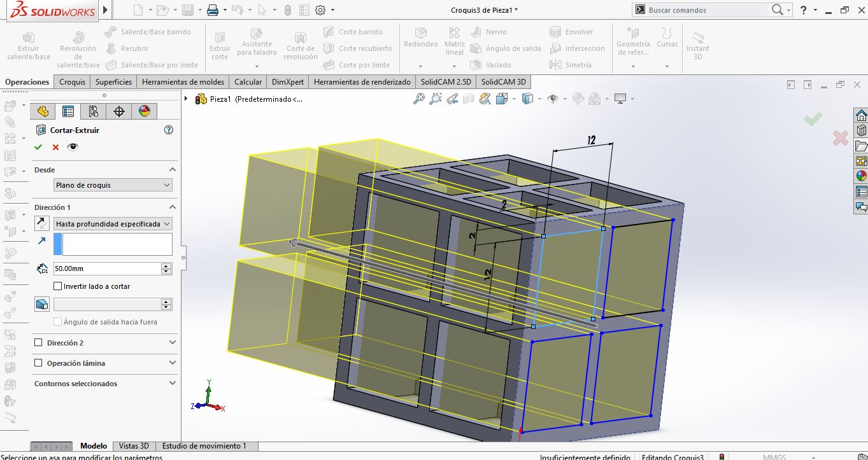Open the Options gear icon

320,10
